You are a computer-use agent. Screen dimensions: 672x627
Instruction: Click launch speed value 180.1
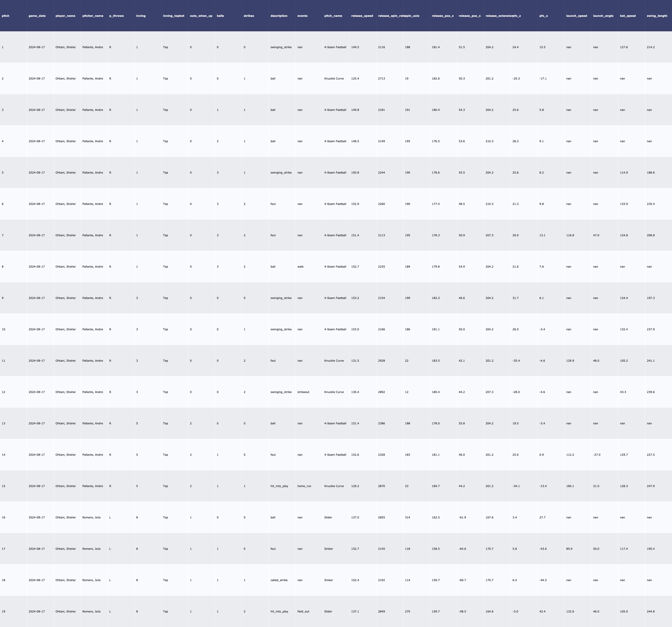[x=570, y=486]
